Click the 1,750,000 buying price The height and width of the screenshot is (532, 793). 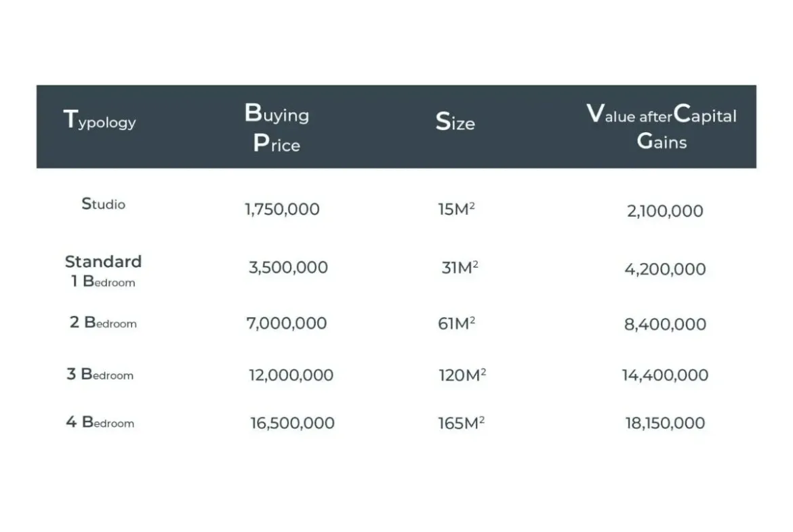point(282,209)
